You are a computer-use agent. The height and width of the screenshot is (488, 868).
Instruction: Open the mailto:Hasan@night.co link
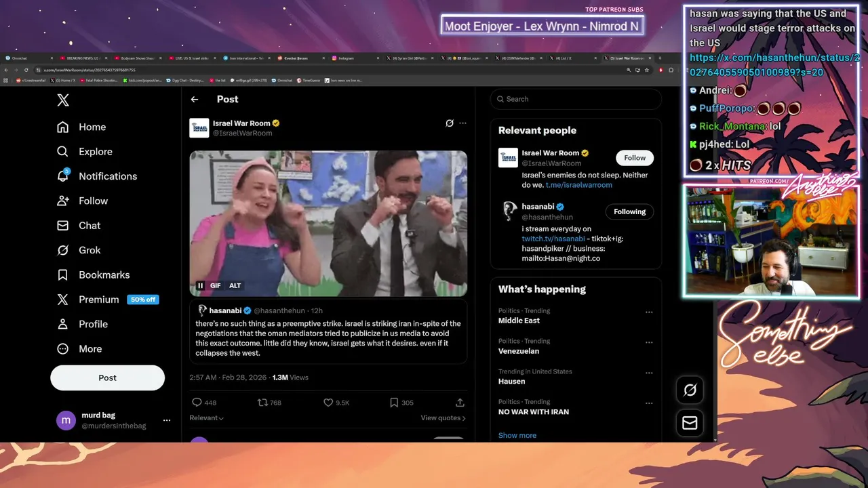click(561, 258)
